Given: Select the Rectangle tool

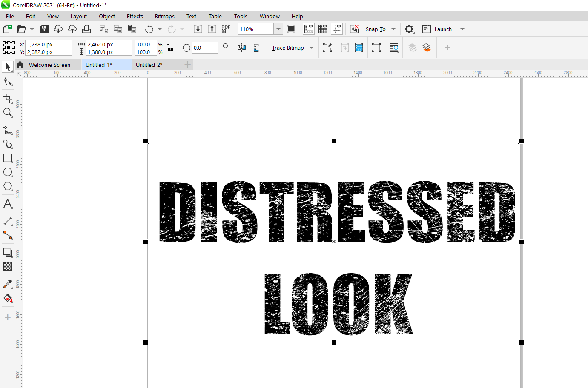Looking at the screenshot, I should pos(8,158).
